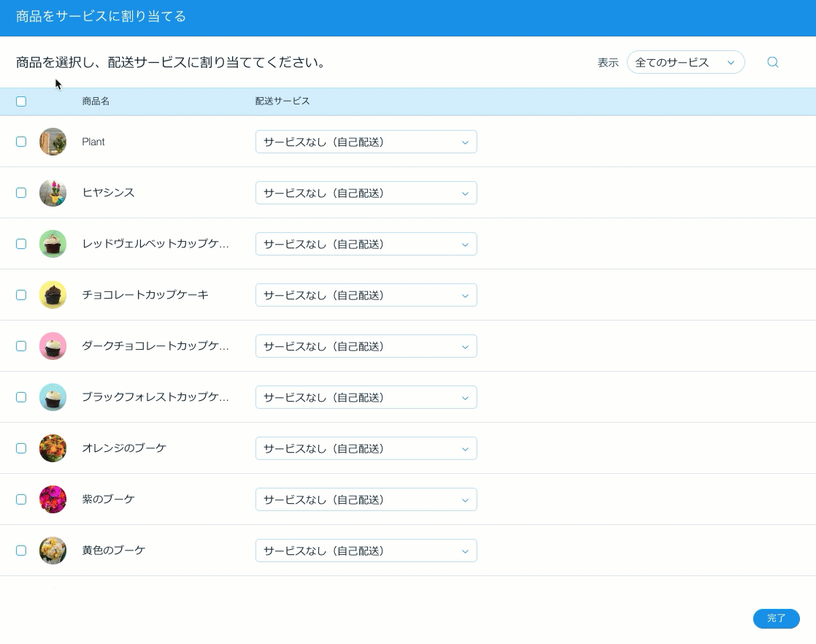Image resolution: width=816 pixels, height=644 pixels.
Task: Enable the checkbox for レッドヴェルベットカップケーキ
Action: coord(21,244)
